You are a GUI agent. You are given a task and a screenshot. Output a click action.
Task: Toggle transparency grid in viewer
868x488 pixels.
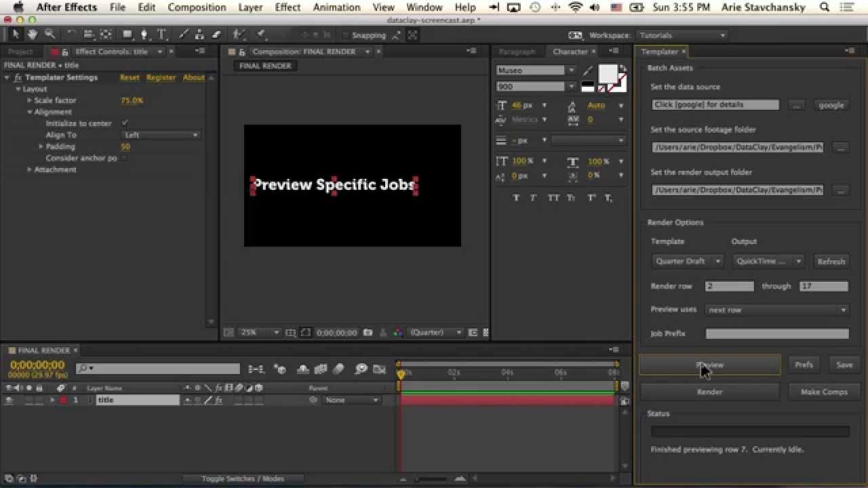coord(484,333)
